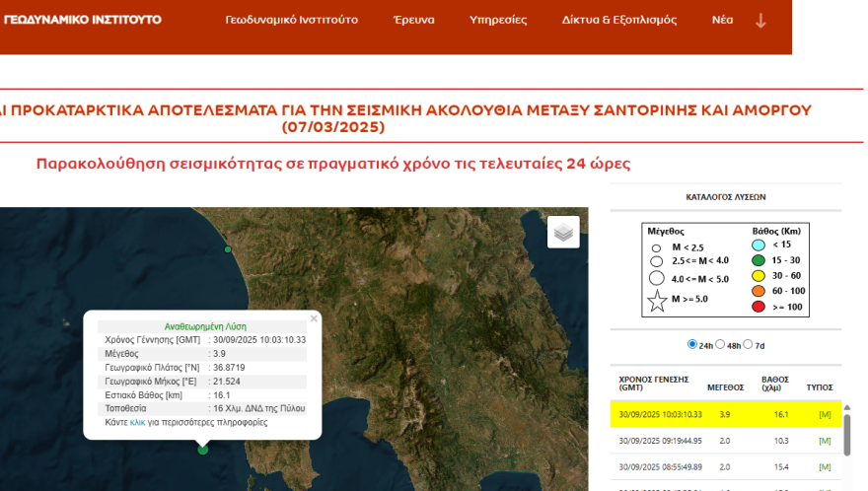Click the 16 Χλμ. ΔΝΔ της Πύλου location text
The image size is (868, 491).
(259, 408)
